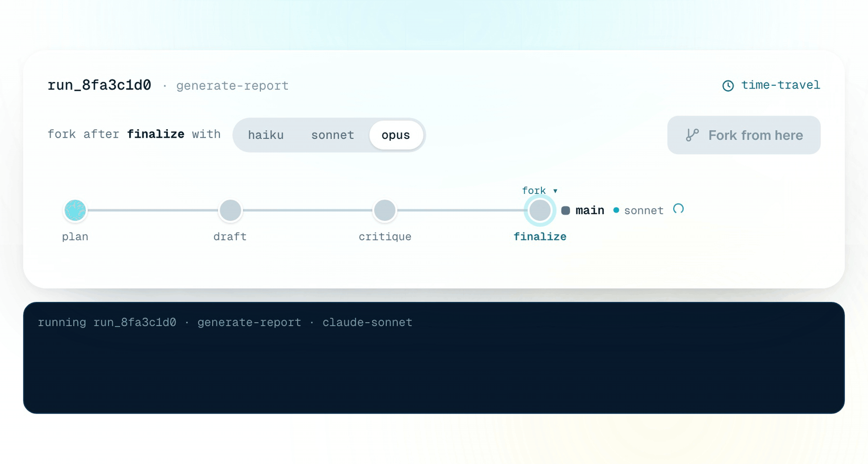The width and height of the screenshot is (868, 464).
Task: Select the finalize step node
Action: point(540,210)
